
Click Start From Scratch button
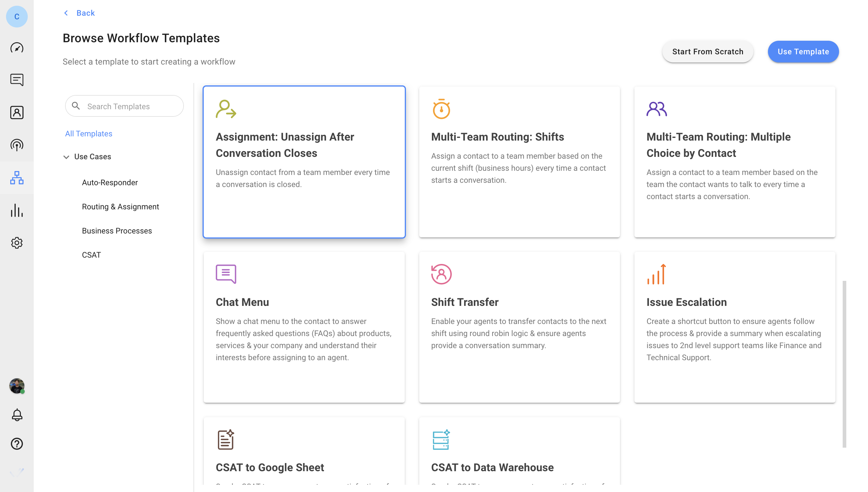(x=707, y=52)
